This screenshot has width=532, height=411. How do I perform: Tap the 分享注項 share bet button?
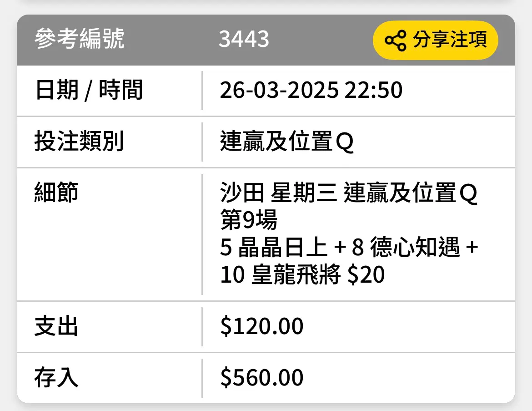[435, 40]
